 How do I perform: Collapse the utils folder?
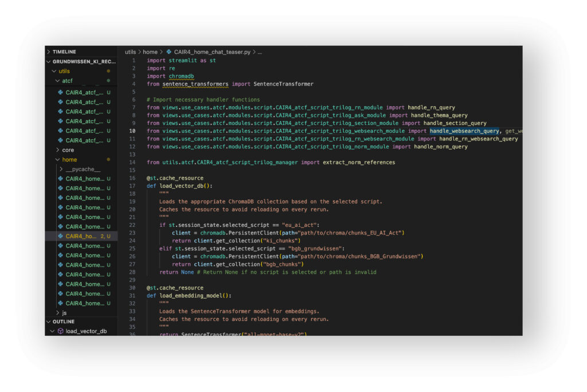click(x=54, y=71)
